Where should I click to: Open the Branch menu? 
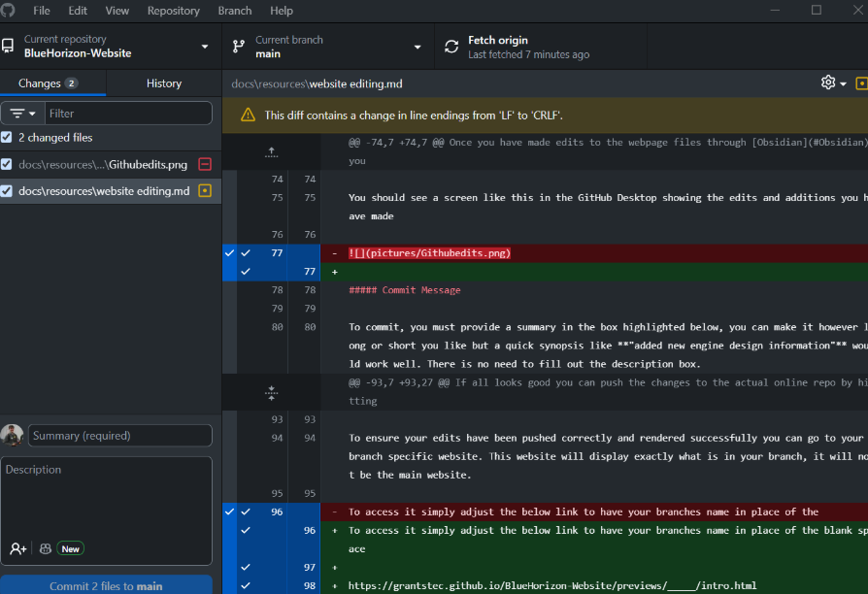click(235, 11)
